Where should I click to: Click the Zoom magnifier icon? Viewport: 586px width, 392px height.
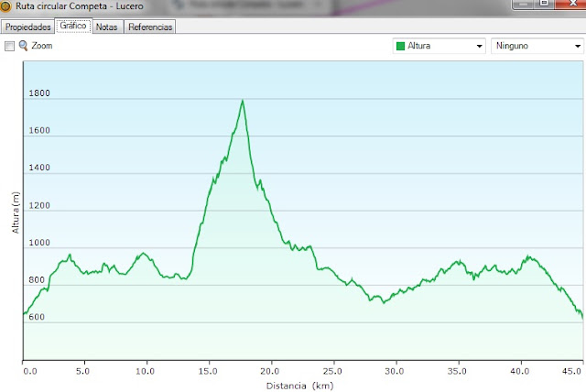point(24,45)
